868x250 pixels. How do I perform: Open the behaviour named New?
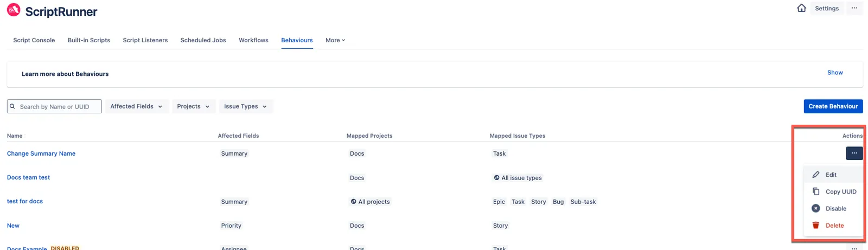[13, 226]
